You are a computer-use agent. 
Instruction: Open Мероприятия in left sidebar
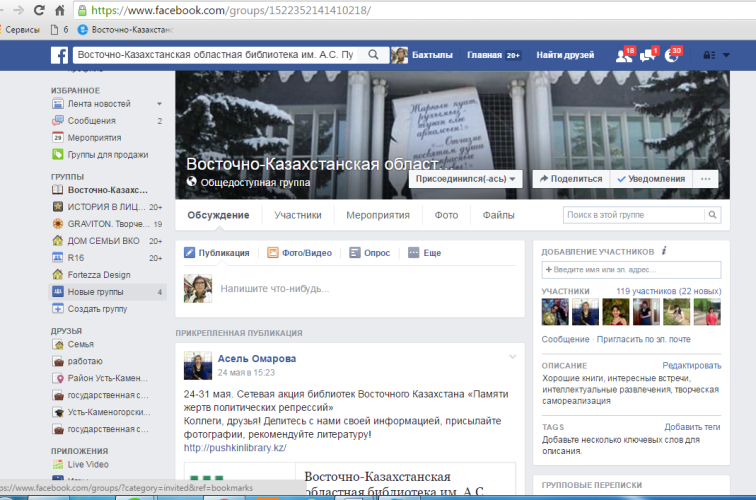[94, 137]
